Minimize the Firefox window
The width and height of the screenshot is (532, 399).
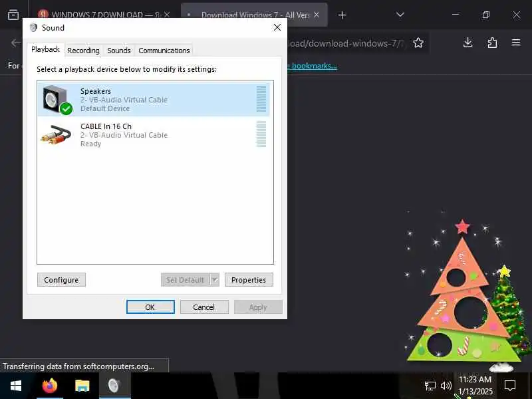pos(456,15)
